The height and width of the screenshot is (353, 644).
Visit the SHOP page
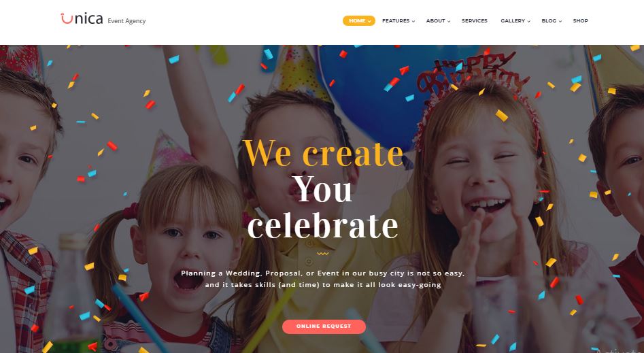[x=580, y=20]
